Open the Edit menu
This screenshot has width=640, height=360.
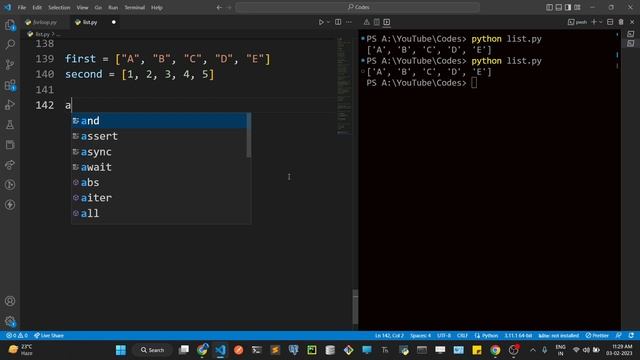(x=37, y=7)
